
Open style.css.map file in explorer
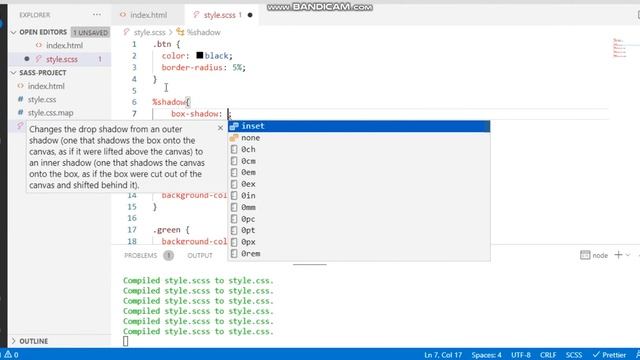click(50, 113)
